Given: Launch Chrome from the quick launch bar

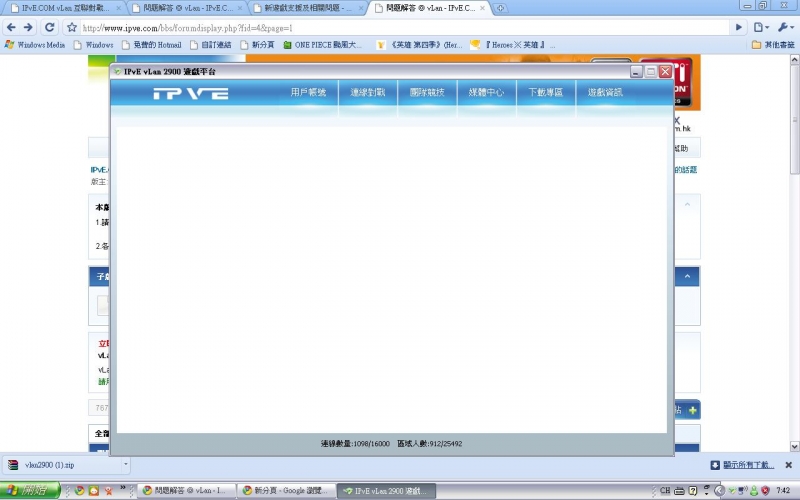Looking at the screenshot, I should (x=79, y=490).
